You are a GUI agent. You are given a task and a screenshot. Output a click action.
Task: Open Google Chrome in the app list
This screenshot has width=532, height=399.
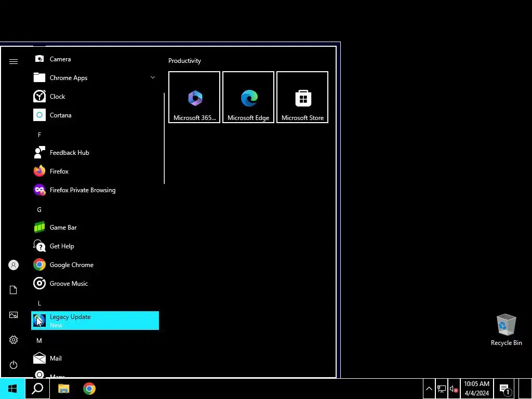tap(95, 264)
